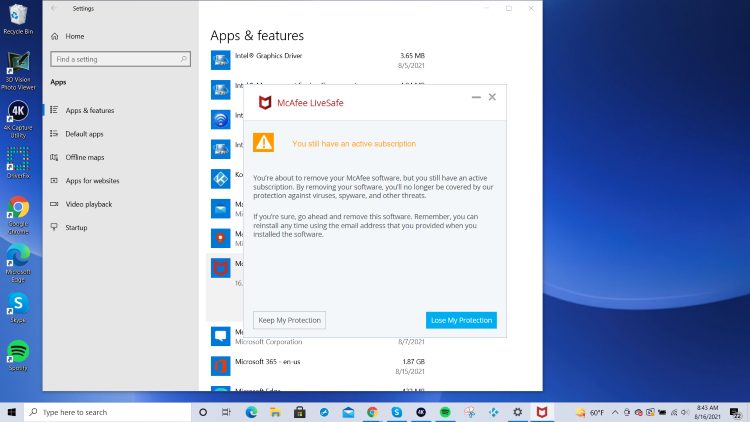Click the orange warning triangle icon

264,143
